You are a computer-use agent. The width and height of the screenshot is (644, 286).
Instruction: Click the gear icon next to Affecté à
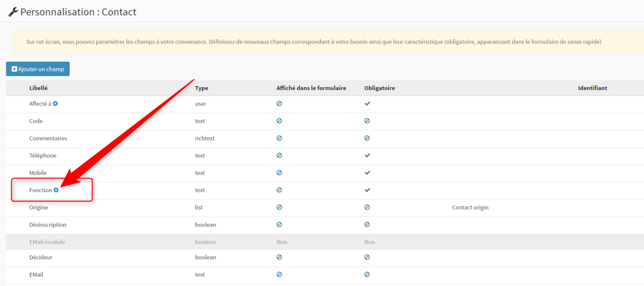[55, 104]
